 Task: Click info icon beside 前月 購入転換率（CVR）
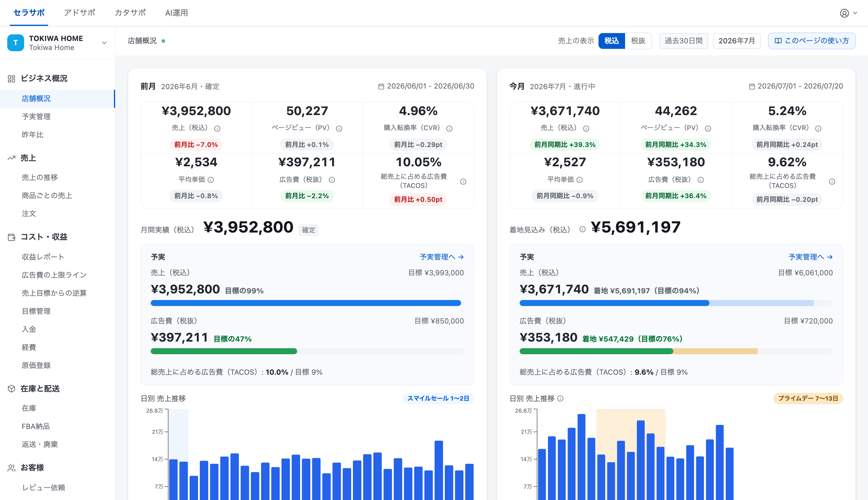pyautogui.click(x=449, y=128)
